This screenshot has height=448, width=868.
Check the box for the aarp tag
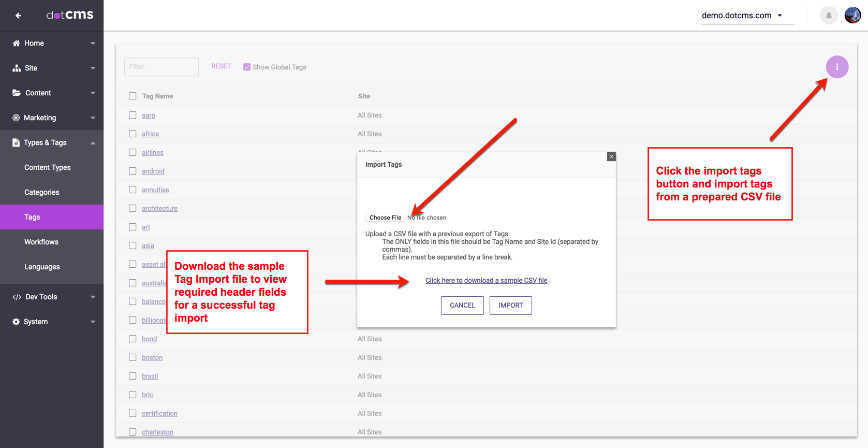point(133,115)
